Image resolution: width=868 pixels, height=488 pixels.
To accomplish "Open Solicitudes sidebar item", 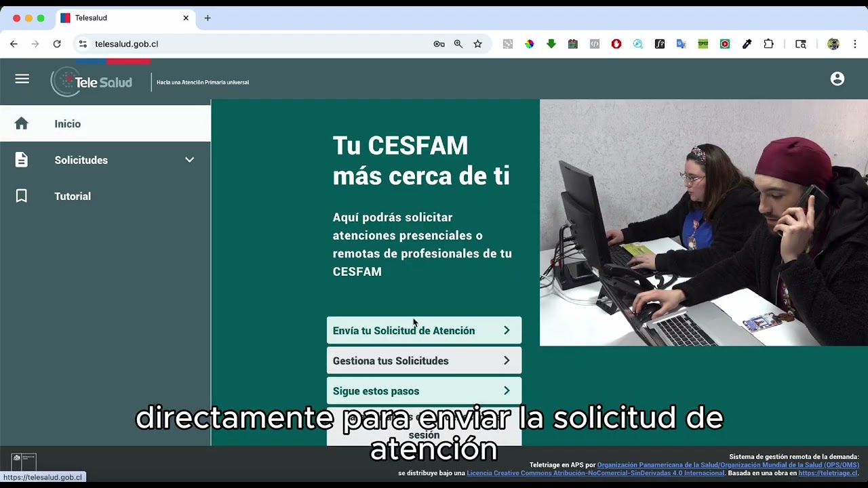I will pos(105,160).
